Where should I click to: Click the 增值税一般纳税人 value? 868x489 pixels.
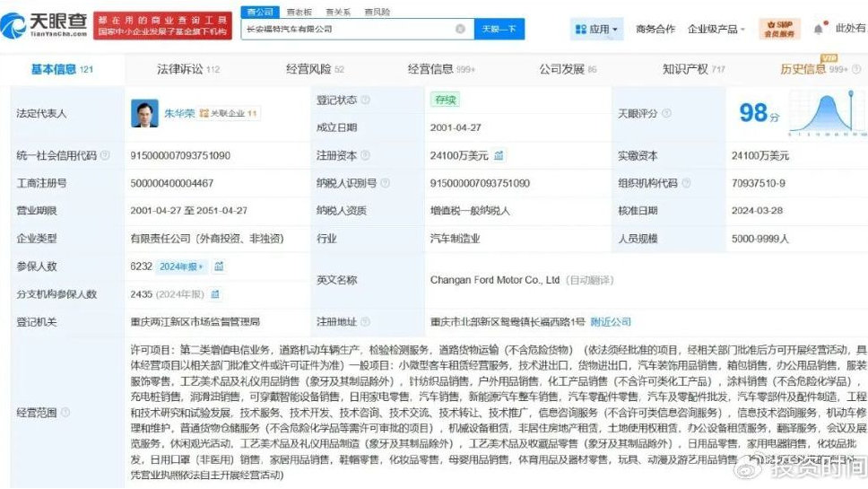pyautogui.click(x=470, y=211)
